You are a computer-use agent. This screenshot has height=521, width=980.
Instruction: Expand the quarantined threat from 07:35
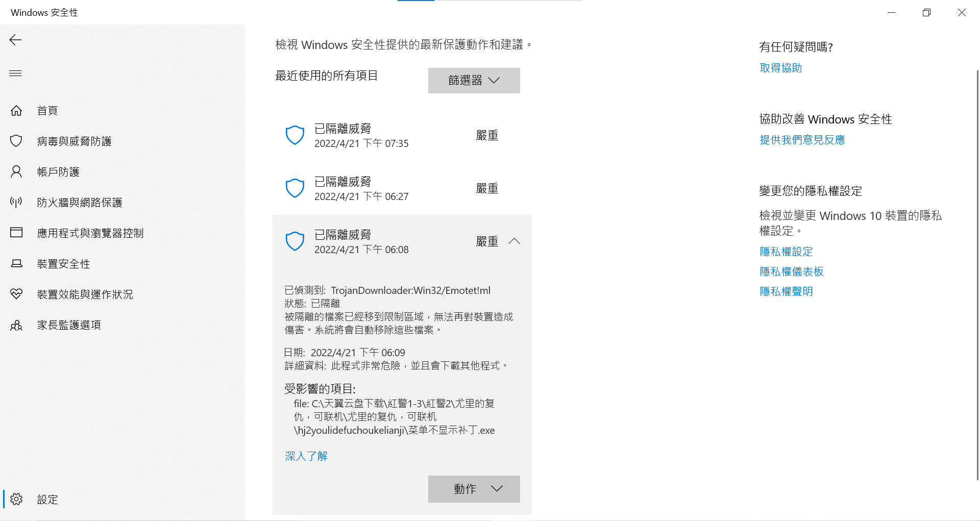click(x=402, y=136)
